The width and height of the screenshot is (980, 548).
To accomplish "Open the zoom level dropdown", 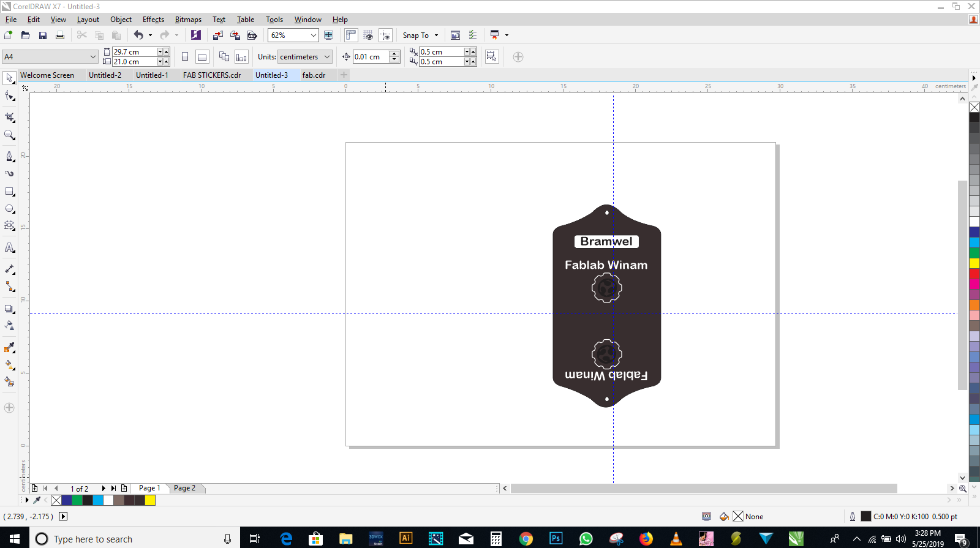I will coord(313,36).
